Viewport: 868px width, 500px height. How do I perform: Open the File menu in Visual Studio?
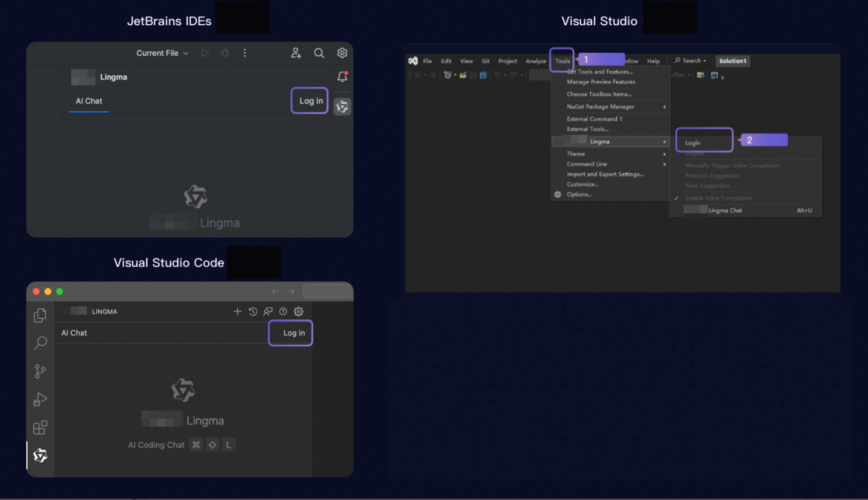tap(428, 61)
